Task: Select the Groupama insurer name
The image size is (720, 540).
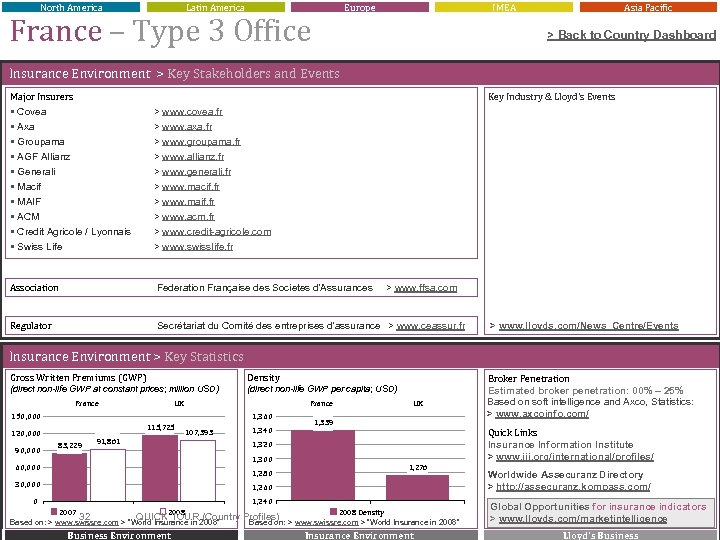Action: [x=40, y=142]
